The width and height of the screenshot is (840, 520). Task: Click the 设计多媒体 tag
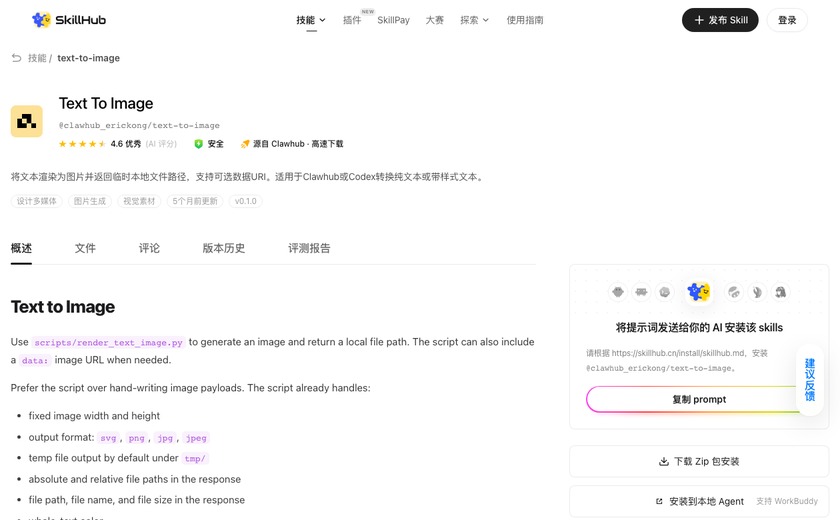point(36,201)
